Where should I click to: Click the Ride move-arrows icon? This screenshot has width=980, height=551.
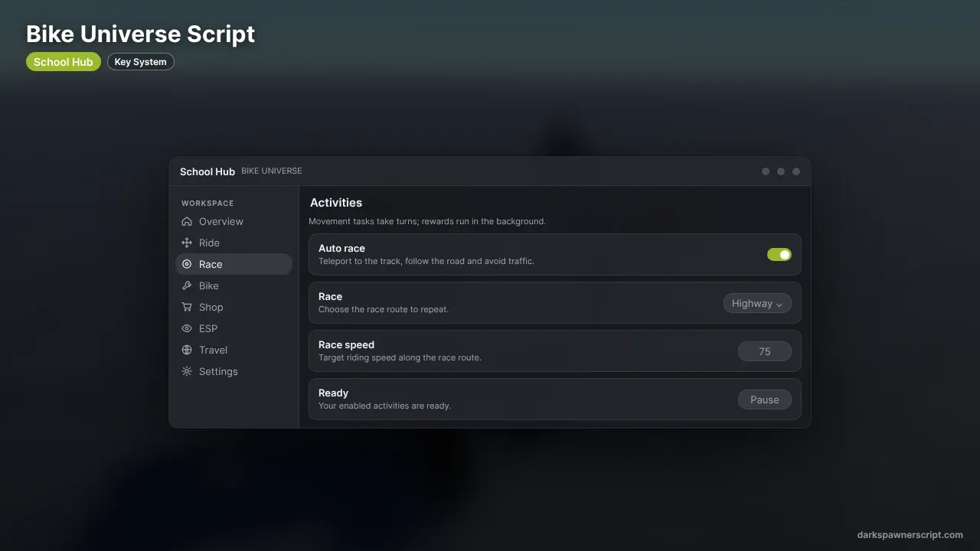pyautogui.click(x=187, y=243)
